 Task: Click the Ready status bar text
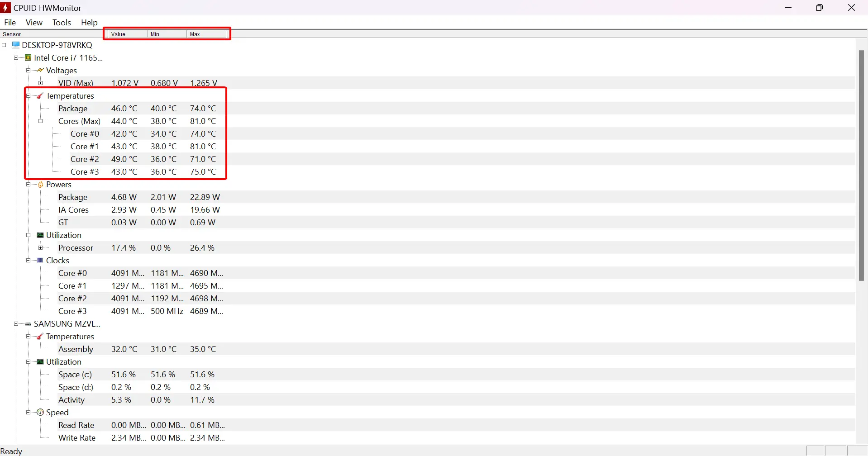pos(11,451)
